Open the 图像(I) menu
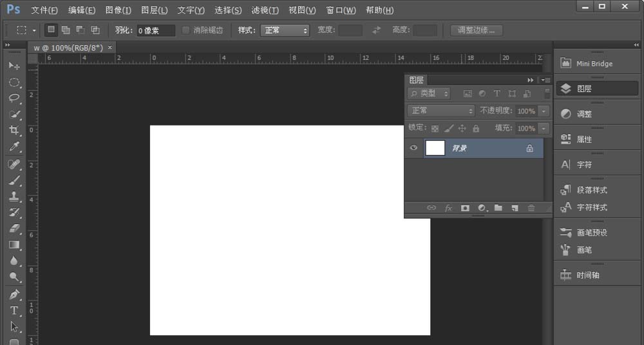The width and height of the screenshot is (644, 345). point(118,10)
